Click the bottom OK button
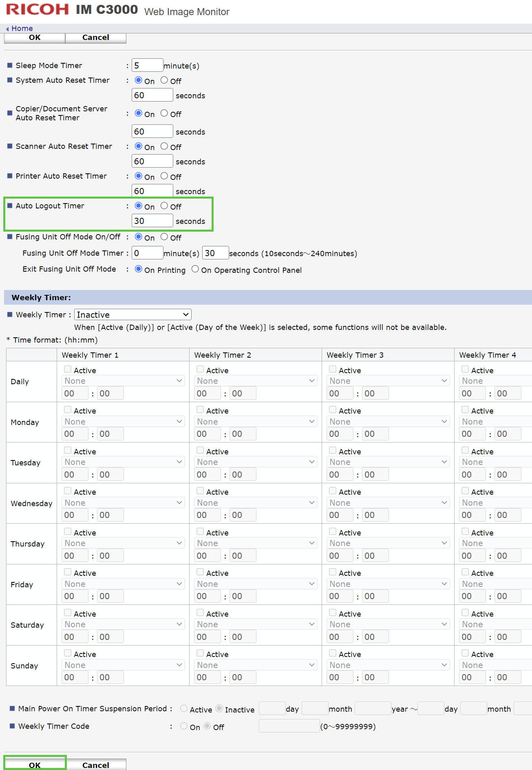Image resolution: width=532 pixels, height=770 pixels. pyautogui.click(x=35, y=764)
